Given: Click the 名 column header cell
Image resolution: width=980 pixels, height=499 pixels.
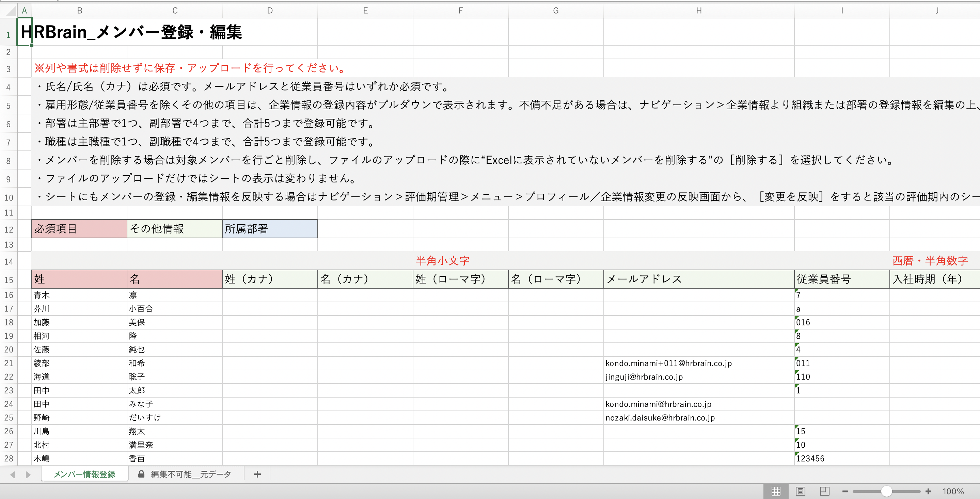Looking at the screenshot, I should [x=175, y=279].
